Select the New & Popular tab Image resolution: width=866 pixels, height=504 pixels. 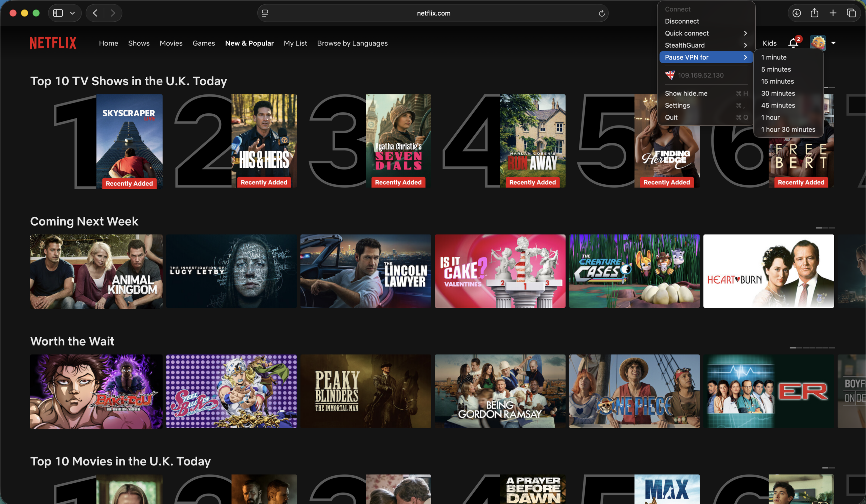[x=250, y=43]
